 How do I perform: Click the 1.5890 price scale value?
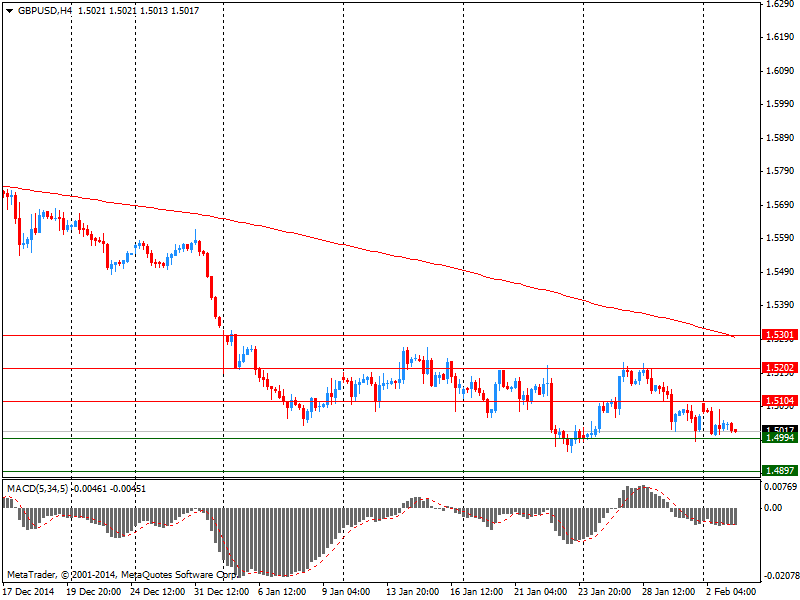click(x=781, y=138)
